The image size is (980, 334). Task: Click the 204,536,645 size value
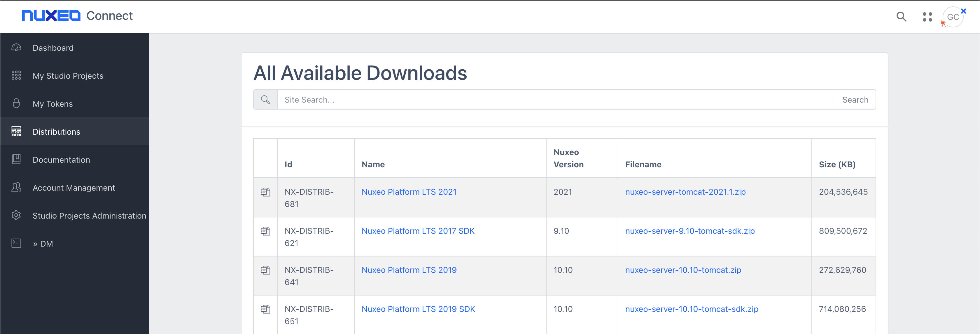tap(843, 192)
